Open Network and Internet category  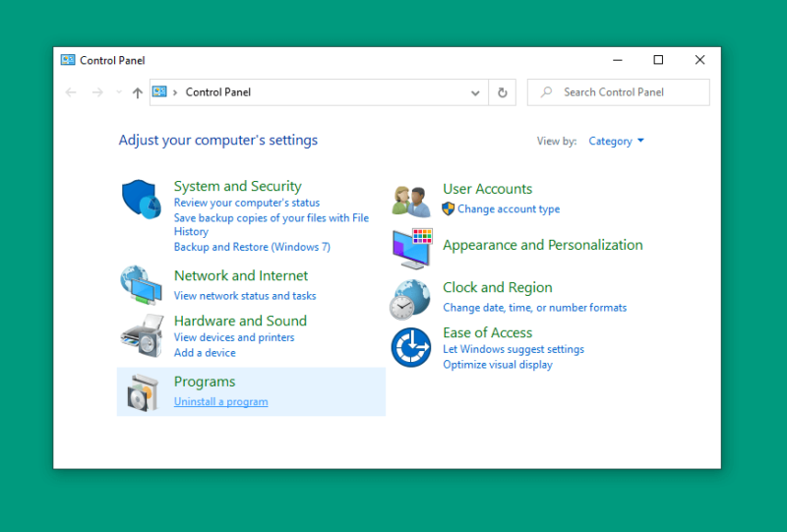click(241, 275)
